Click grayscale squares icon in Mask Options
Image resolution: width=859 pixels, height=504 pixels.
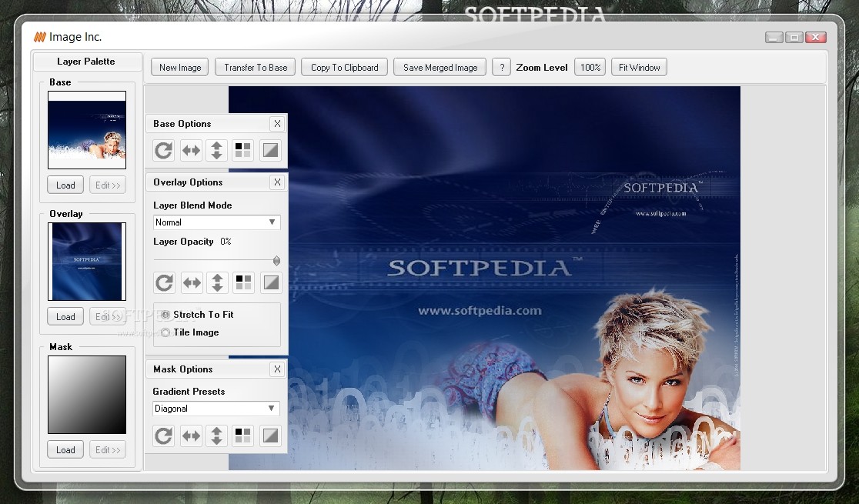(242, 436)
